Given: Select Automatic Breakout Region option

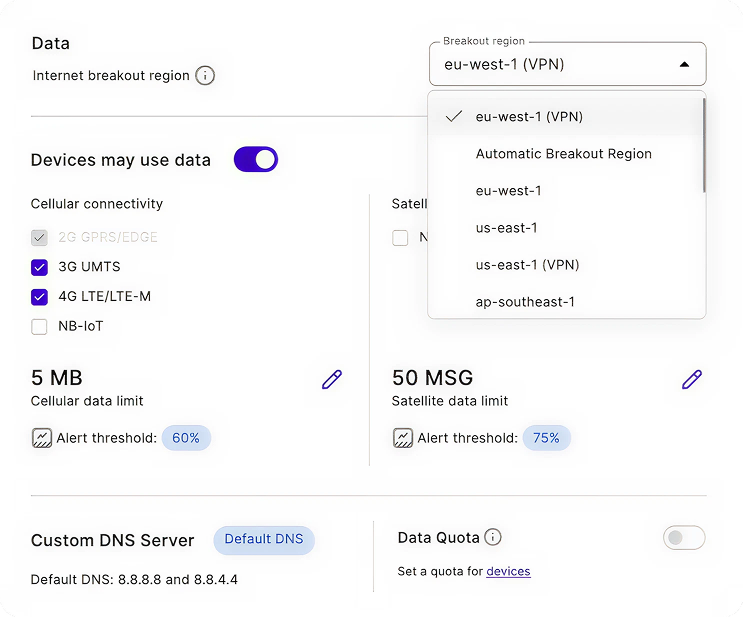Looking at the screenshot, I should pos(563,154).
